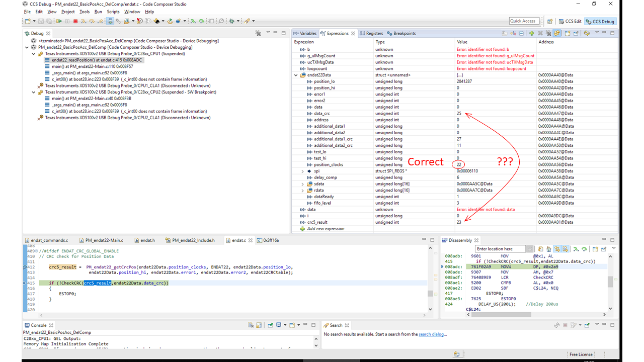This screenshot has height=362, width=644.
Task: Toggle link with active debug context in Disassembly
Action: click(557, 249)
